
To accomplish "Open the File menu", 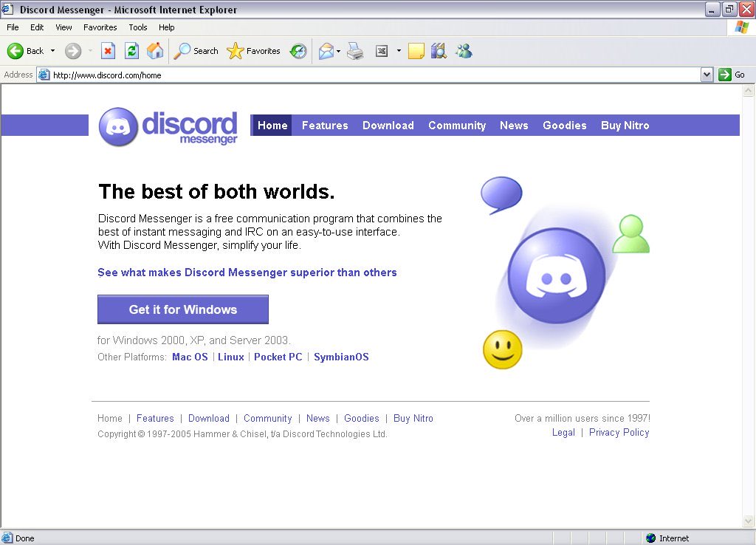I will (x=13, y=27).
